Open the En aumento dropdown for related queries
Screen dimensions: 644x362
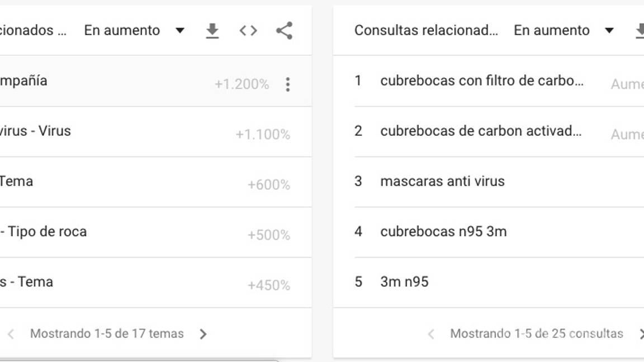(608, 30)
